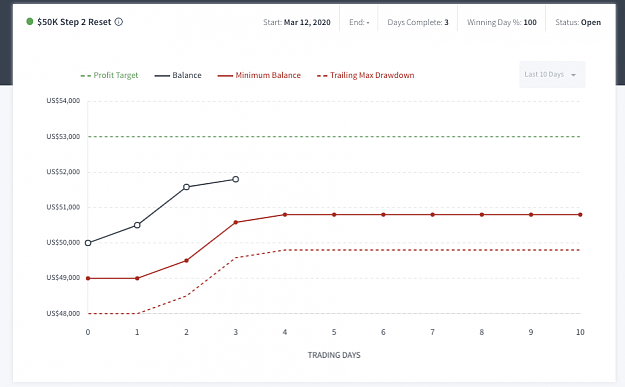Click the Balance data point at day 2
Image resolution: width=625 pixels, height=387 pixels.
tap(186, 187)
